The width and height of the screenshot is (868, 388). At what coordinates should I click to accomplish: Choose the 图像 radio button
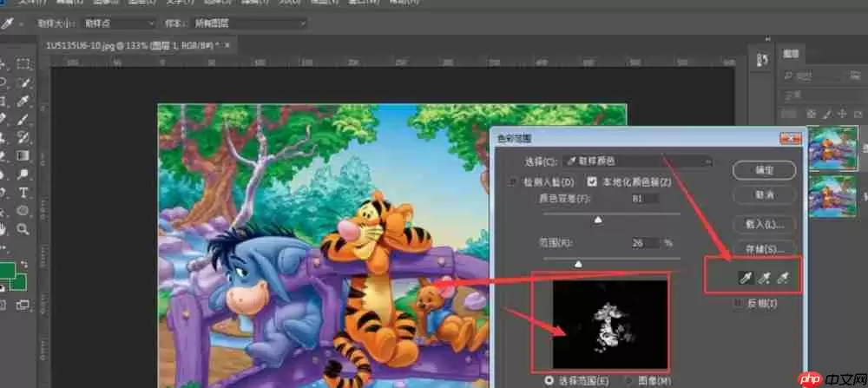pyautogui.click(x=628, y=381)
